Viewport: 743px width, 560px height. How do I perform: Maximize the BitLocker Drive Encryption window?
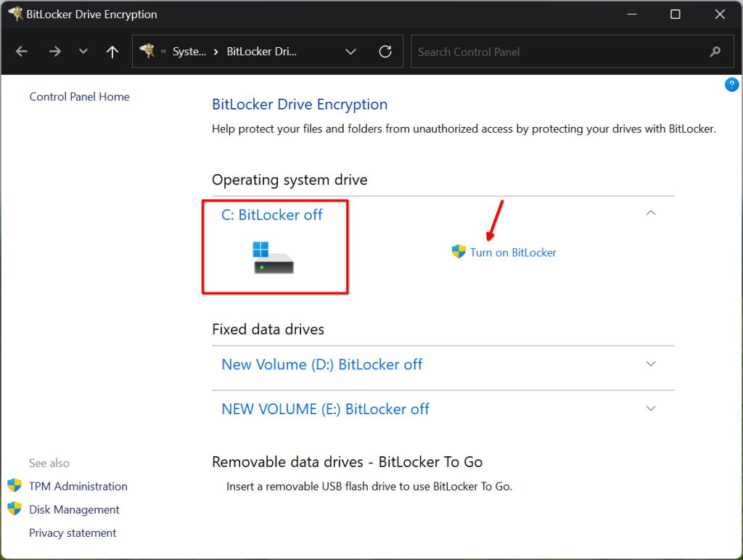click(x=676, y=15)
